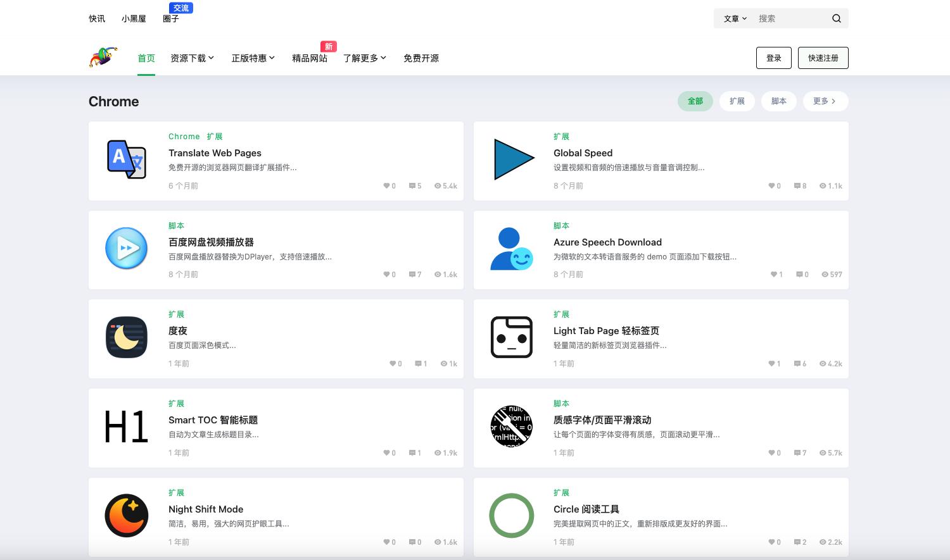Open the 质感字体 round code icon
Viewport: 950px width, 560px height.
(x=512, y=426)
